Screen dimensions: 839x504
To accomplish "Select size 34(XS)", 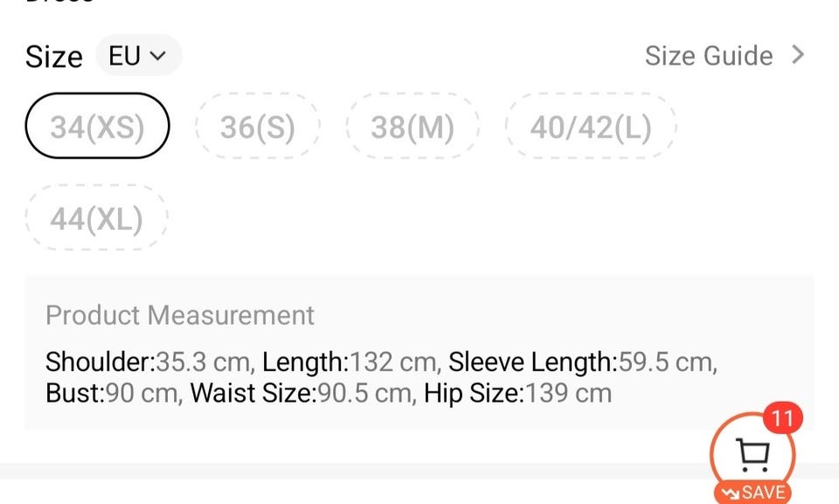I will pos(97,127).
